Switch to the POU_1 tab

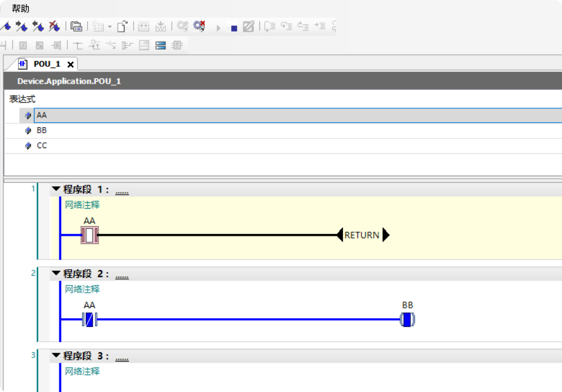(x=46, y=64)
